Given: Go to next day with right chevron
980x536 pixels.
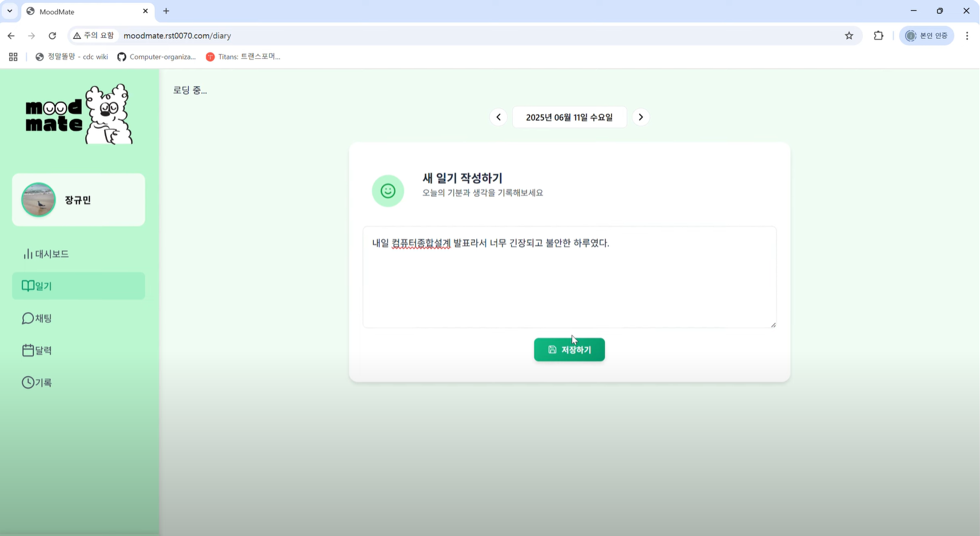Looking at the screenshot, I should pyautogui.click(x=640, y=117).
